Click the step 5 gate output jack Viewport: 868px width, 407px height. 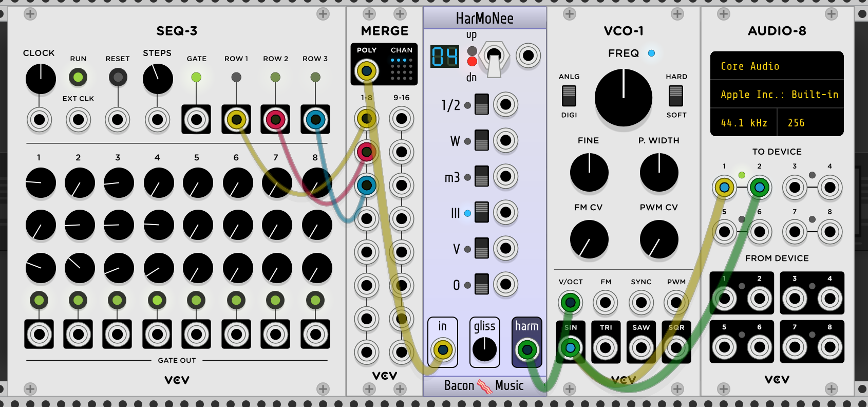tap(196, 335)
